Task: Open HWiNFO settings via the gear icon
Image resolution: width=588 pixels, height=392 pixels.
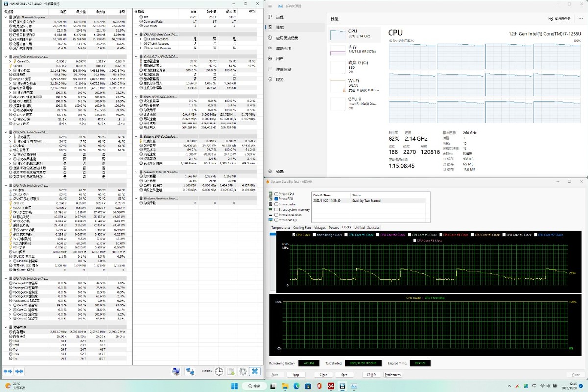Action: [x=243, y=372]
